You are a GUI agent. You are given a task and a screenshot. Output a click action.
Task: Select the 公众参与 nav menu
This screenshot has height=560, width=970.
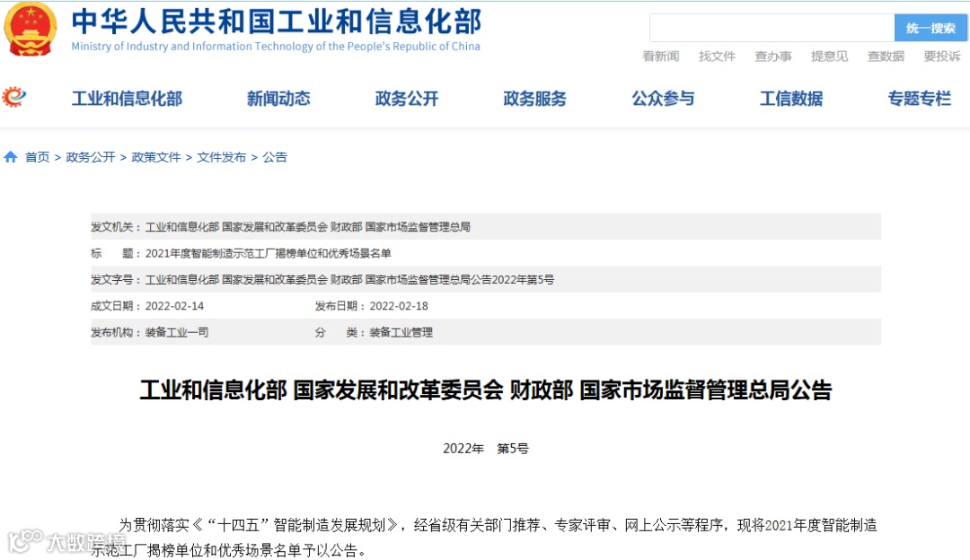pos(663,99)
